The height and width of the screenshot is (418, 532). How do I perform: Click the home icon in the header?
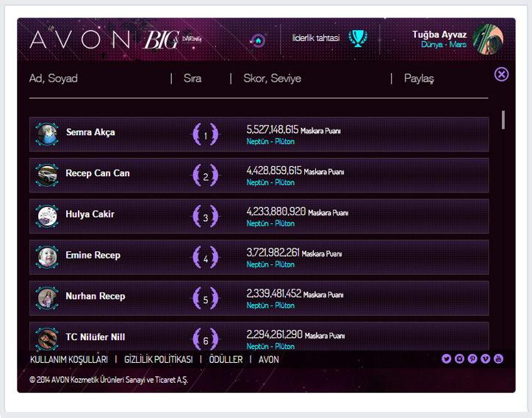point(258,40)
